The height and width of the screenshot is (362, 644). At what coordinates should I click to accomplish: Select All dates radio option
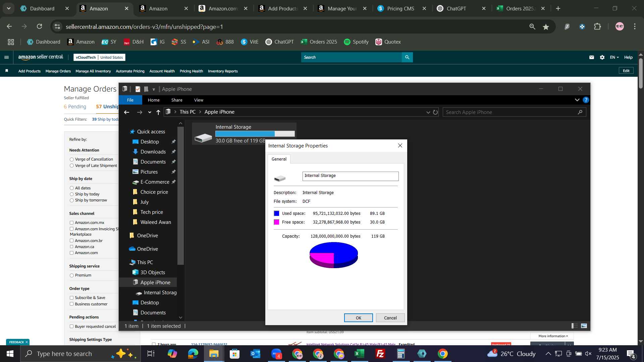click(x=71, y=188)
